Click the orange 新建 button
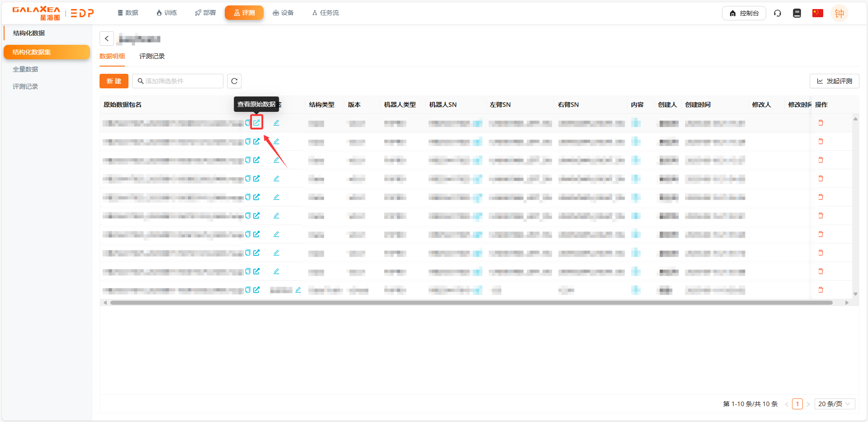 tap(114, 81)
